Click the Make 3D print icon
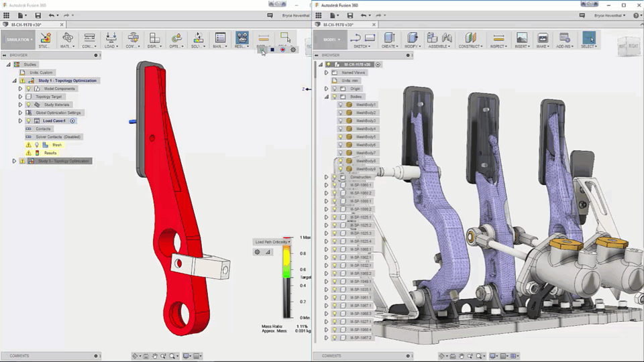This screenshot has height=362, width=644. click(x=543, y=39)
